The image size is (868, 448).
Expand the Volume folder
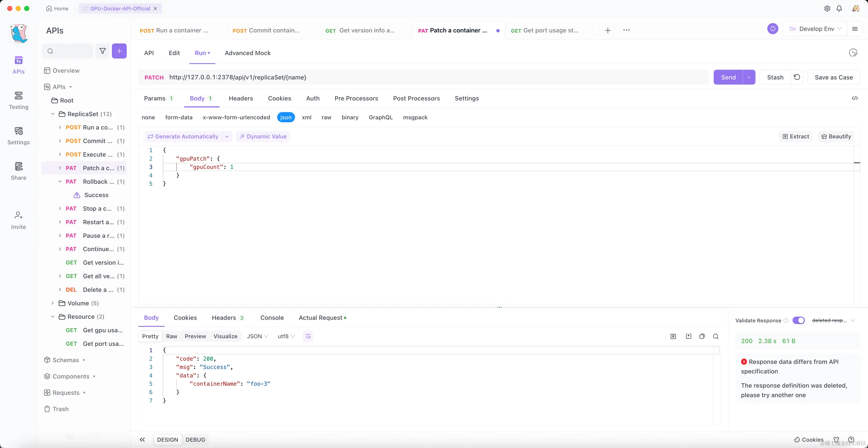[x=53, y=303]
